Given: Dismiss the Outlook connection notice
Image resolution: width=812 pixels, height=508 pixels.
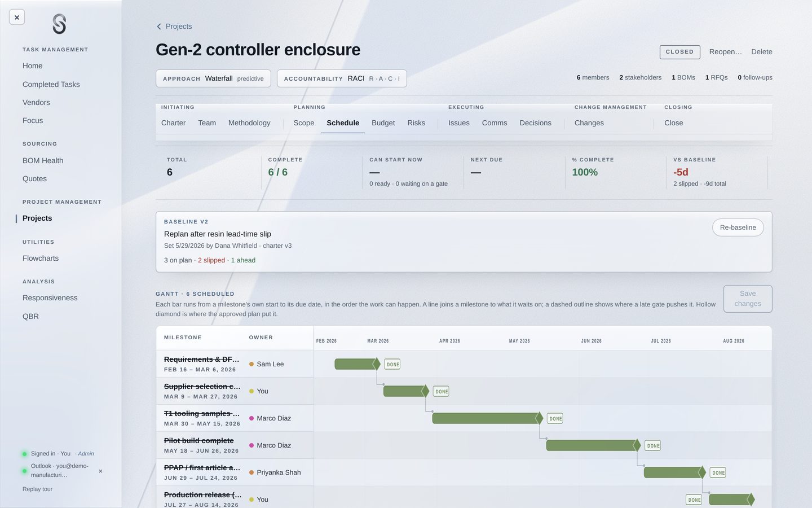Looking at the screenshot, I should 100,471.
